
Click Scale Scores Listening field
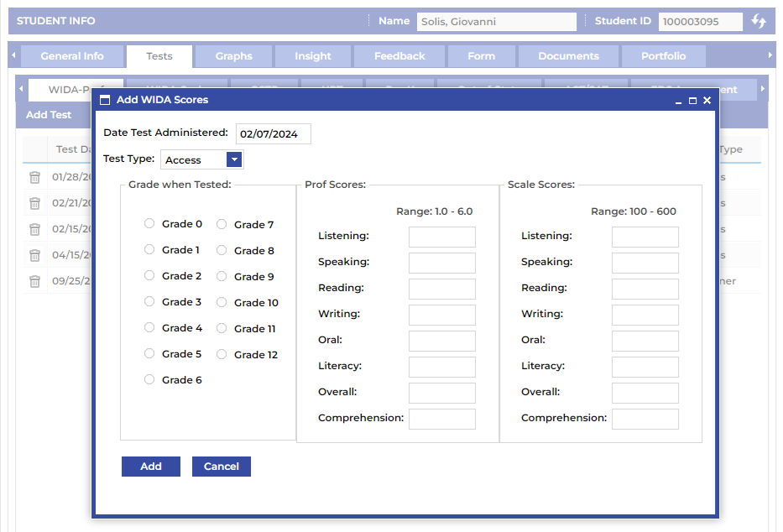pos(645,237)
